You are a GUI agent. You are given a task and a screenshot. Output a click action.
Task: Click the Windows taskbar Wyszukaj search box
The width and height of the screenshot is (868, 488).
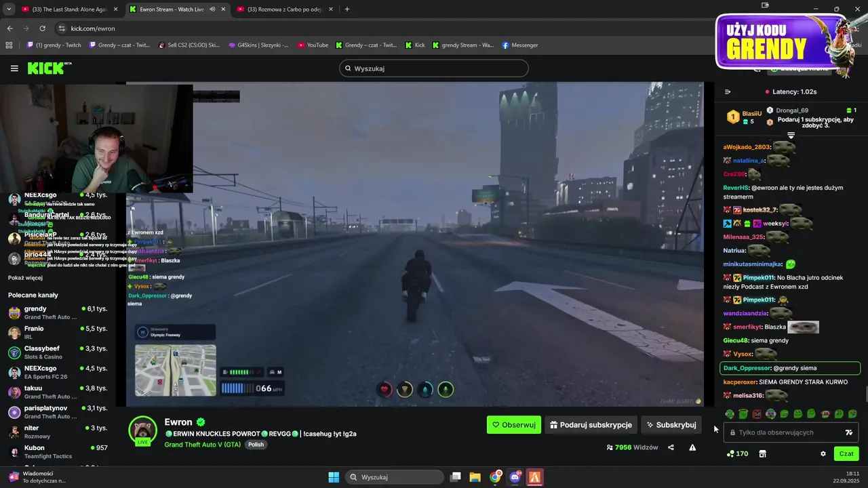pos(393,477)
